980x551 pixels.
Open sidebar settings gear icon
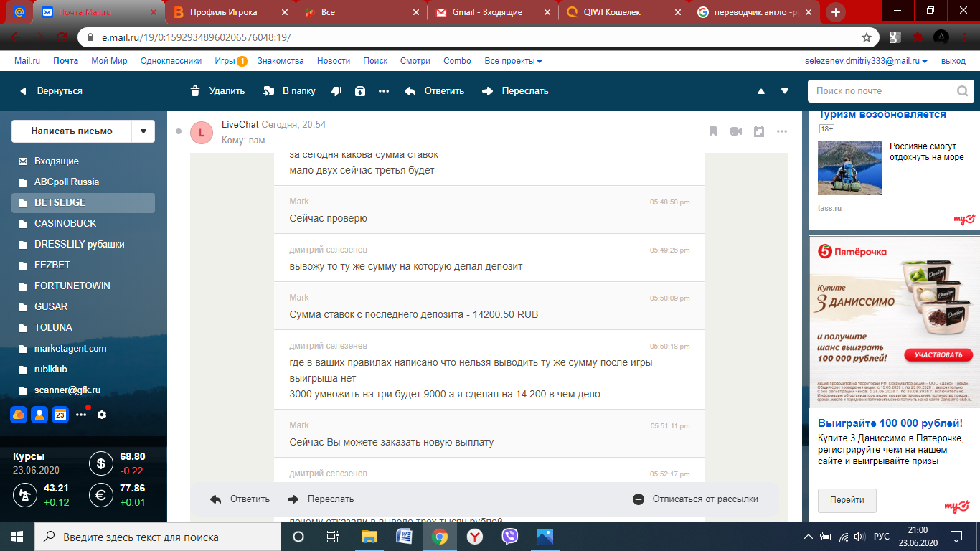tap(102, 415)
